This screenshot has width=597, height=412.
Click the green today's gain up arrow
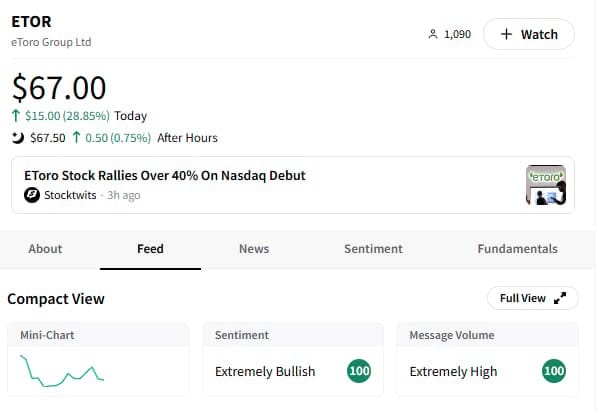[16, 115]
